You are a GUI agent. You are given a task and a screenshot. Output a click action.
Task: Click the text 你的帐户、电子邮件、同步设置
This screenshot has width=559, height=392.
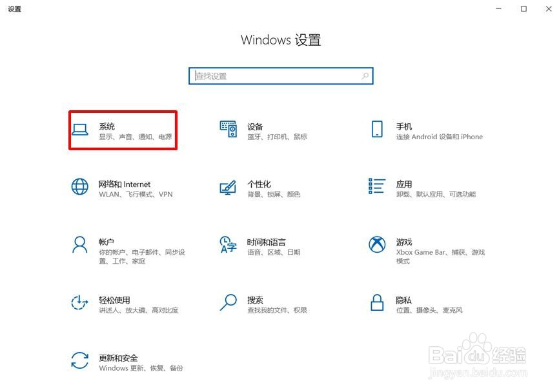pos(142,257)
